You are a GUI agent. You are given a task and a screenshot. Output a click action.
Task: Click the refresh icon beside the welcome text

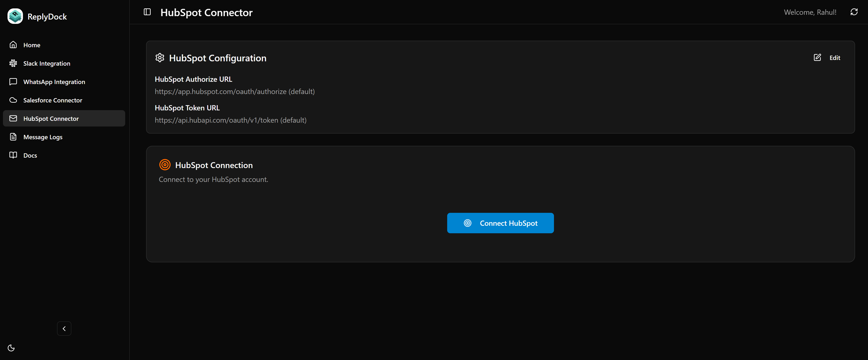click(x=853, y=12)
